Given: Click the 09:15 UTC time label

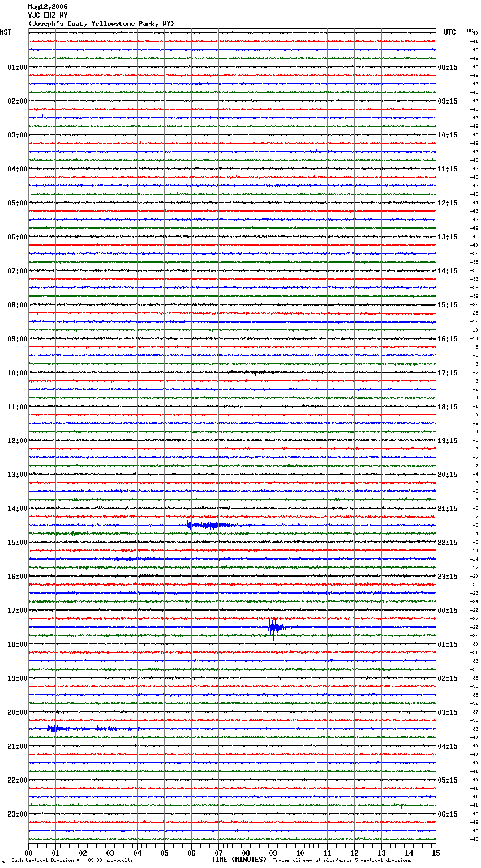Looking at the screenshot, I should [x=448, y=101].
